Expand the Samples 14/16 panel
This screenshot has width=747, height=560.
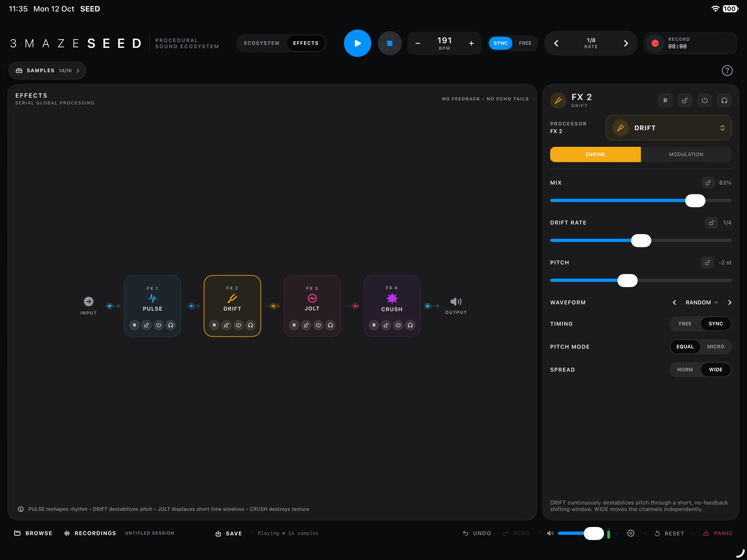pyautogui.click(x=47, y=71)
